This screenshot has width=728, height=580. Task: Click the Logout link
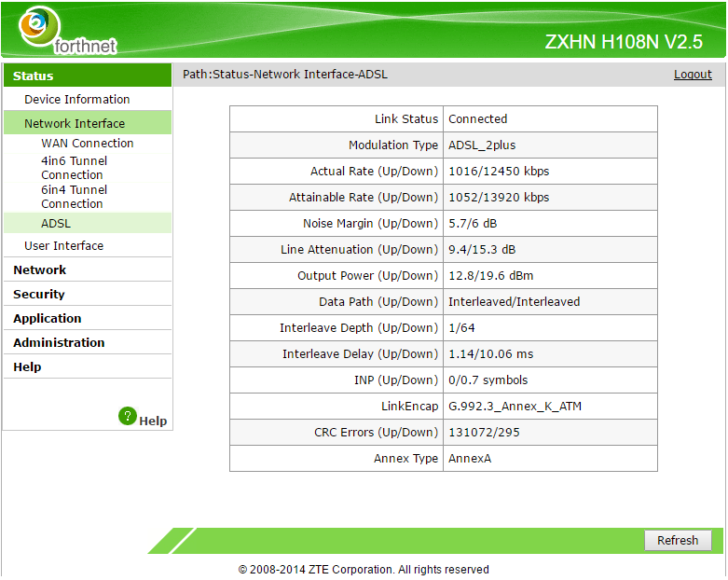click(693, 75)
